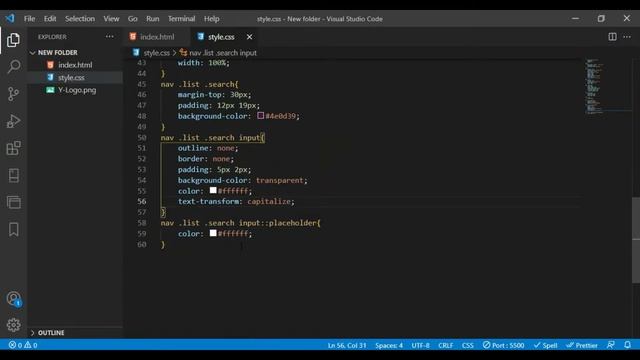Click Prettier in status bar
This screenshot has width=640, height=360.
click(582, 345)
